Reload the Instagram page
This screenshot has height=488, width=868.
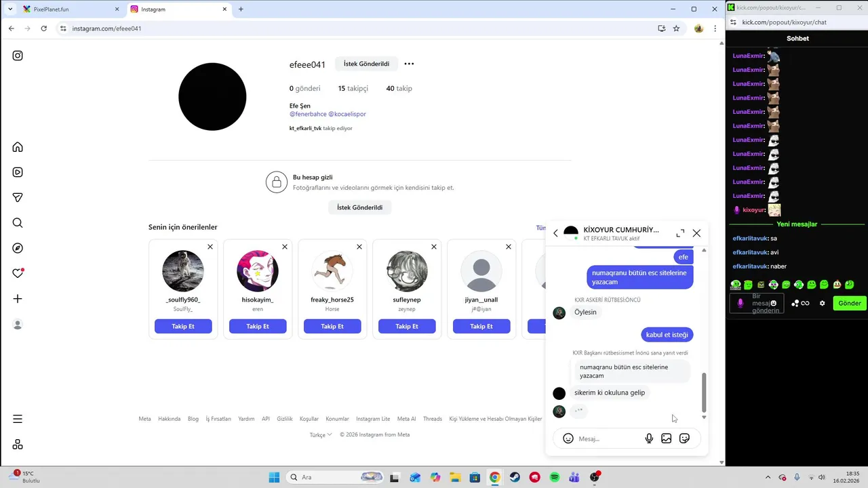point(44,28)
